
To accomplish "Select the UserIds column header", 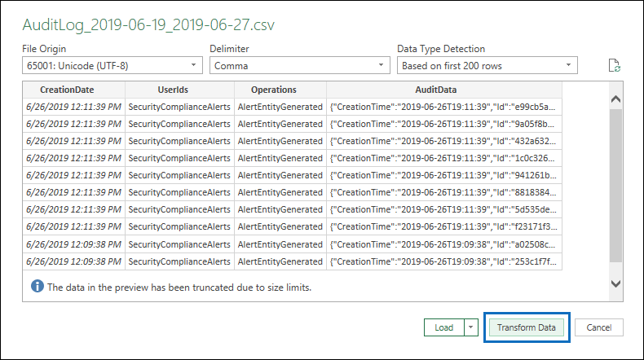I will [x=179, y=90].
